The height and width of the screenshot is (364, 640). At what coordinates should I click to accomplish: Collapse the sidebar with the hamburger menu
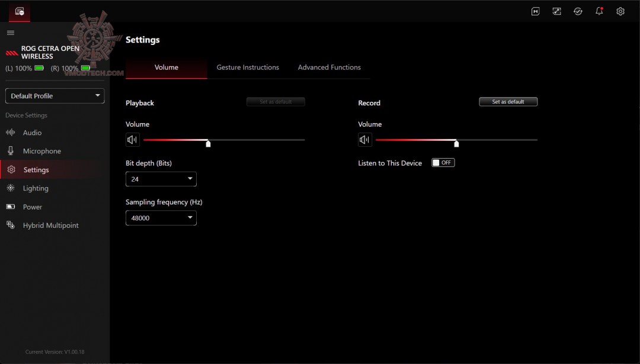[x=11, y=33]
